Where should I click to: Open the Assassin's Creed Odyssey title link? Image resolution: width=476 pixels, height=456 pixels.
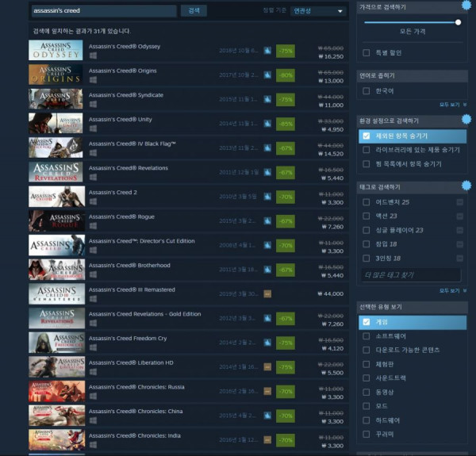point(125,47)
